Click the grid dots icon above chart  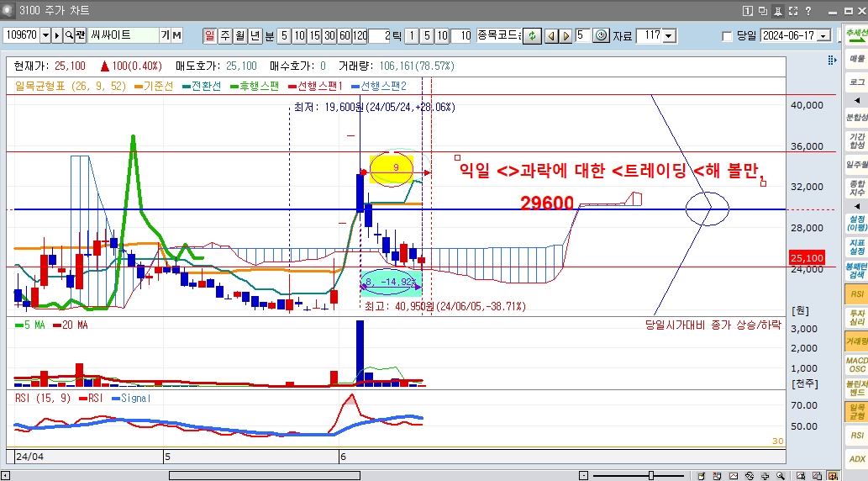coord(832,60)
